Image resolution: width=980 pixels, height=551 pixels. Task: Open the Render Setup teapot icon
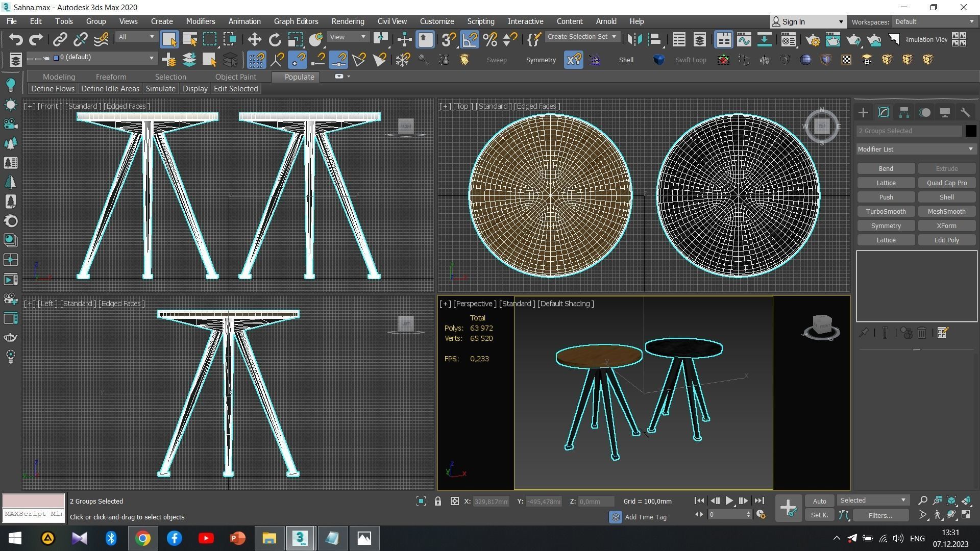(x=813, y=39)
